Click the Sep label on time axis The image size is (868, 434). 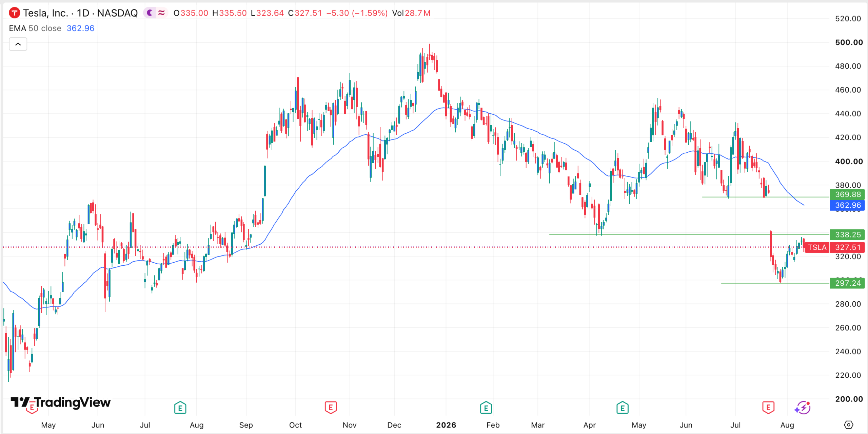point(246,425)
